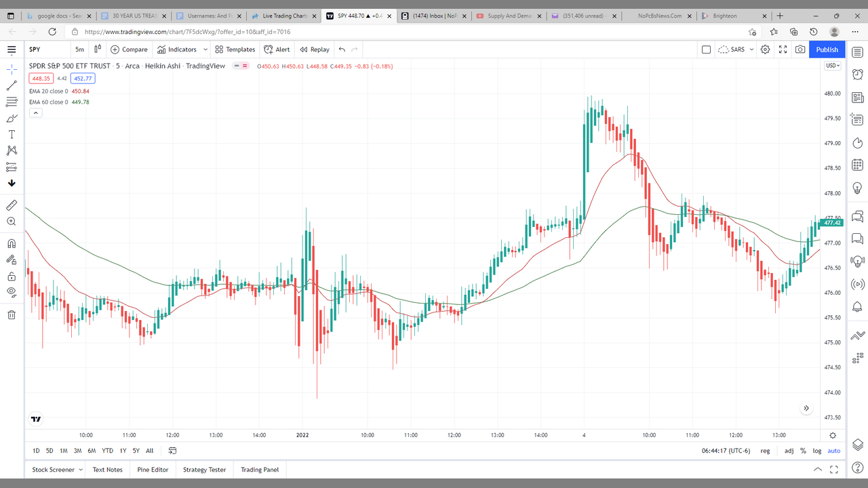Take a chart snapshot with camera icon
This screenshot has height=488, width=868.
point(800,49)
